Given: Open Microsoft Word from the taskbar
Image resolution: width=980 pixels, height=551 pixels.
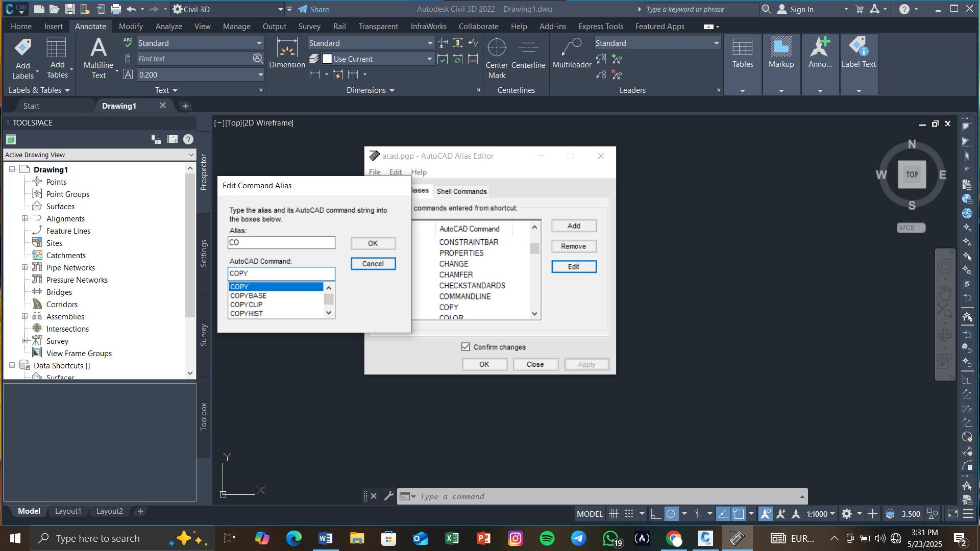Looking at the screenshot, I should click(x=325, y=538).
